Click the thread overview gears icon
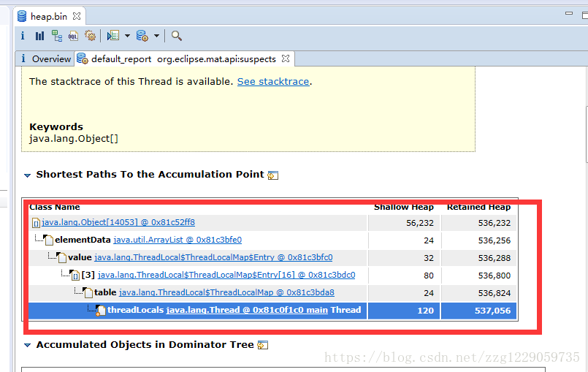The width and height of the screenshot is (588, 372). [90, 36]
